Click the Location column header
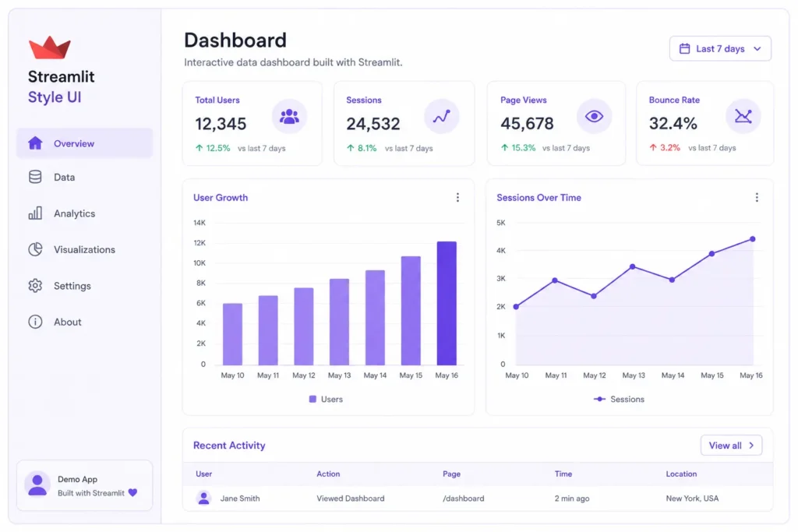 681,474
